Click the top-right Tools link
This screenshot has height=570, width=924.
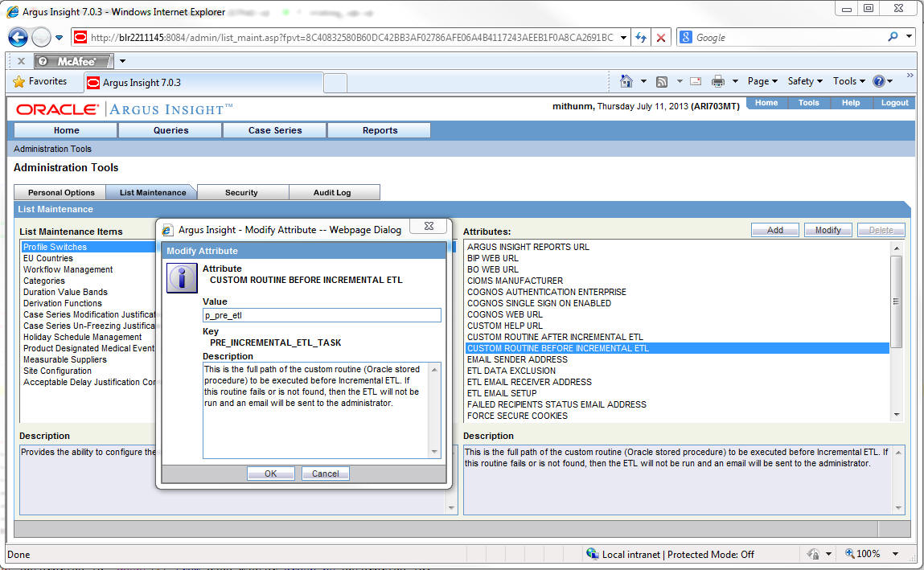click(808, 103)
